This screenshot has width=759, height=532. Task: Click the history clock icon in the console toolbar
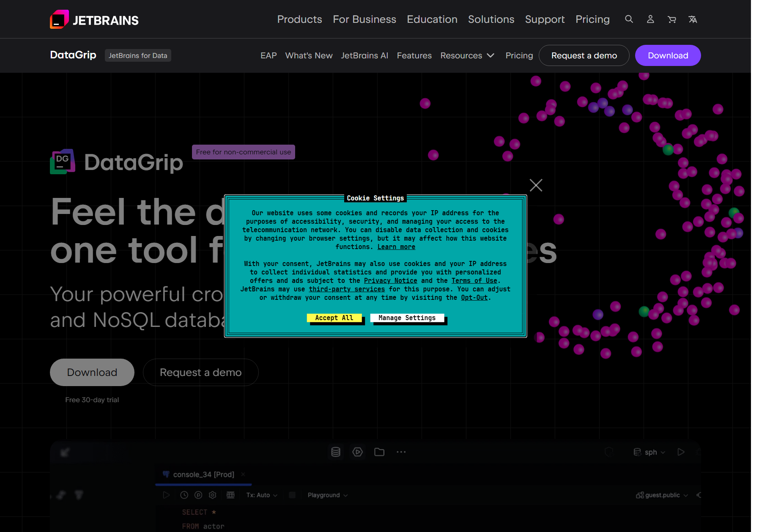(184, 495)
